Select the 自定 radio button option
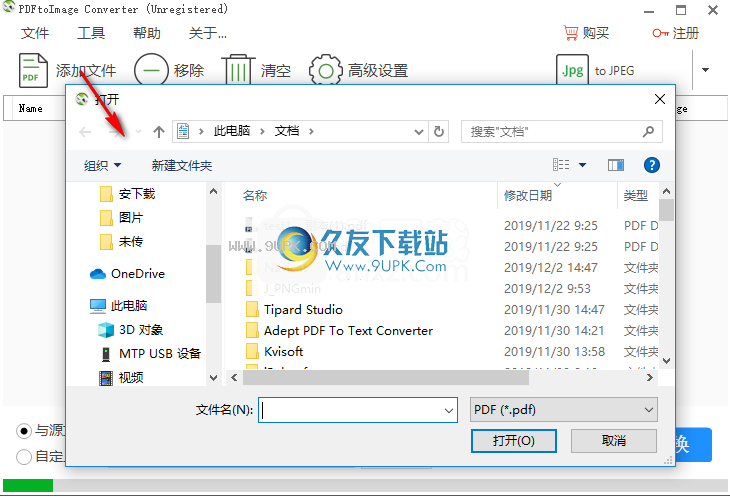 24,457
